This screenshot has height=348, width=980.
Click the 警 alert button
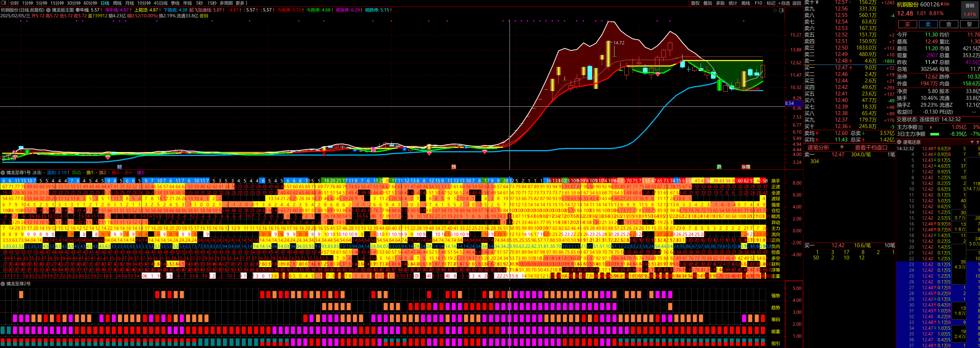pos(969,24)
